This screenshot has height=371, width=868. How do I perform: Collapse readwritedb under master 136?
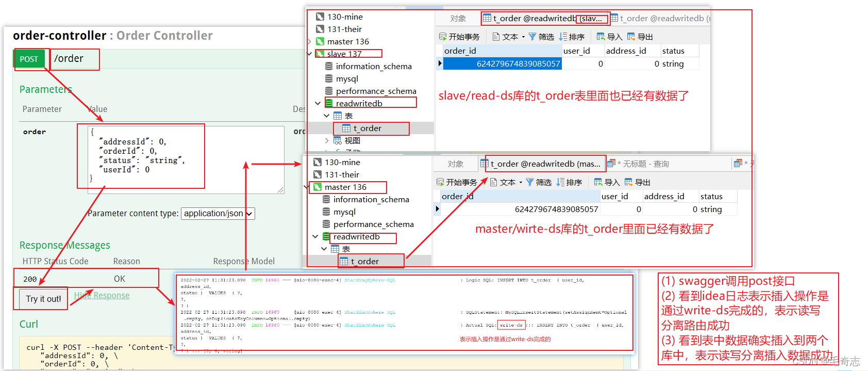tap(315, 236)
